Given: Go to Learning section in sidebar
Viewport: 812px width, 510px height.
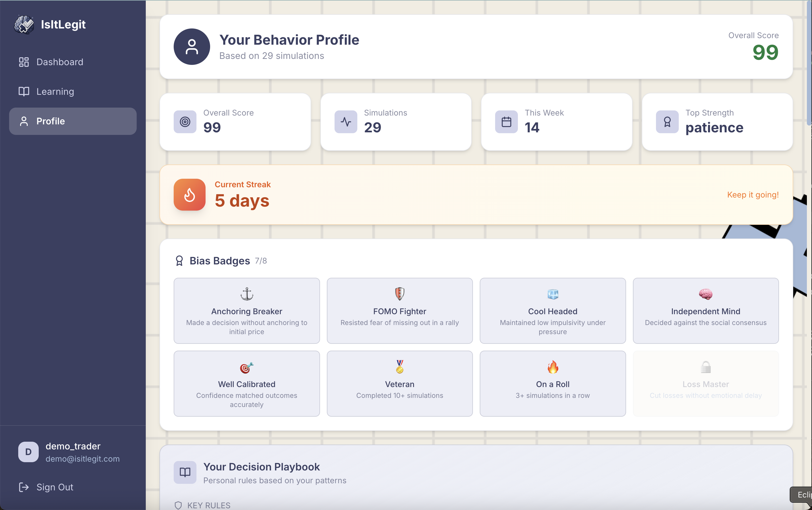Looking at the screenshot, I should 55,91.
